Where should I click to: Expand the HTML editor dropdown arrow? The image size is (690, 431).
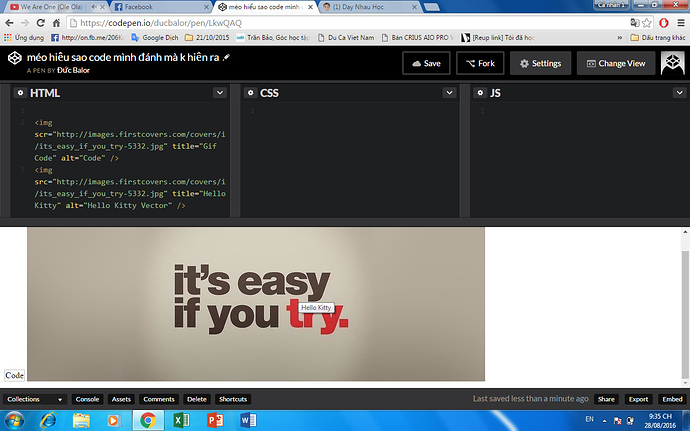pos(219,93)
